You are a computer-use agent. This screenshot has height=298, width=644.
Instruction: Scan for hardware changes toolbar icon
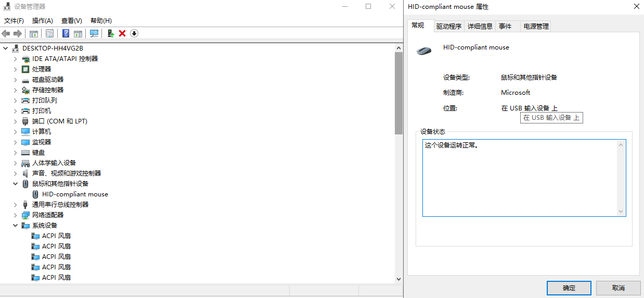point(94,33)
